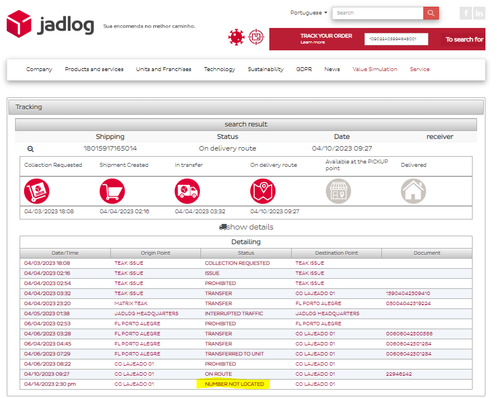The height and width of the screenshot is (398, 500).
Task: Open the Units and Franchises menu
Action: 163,69
